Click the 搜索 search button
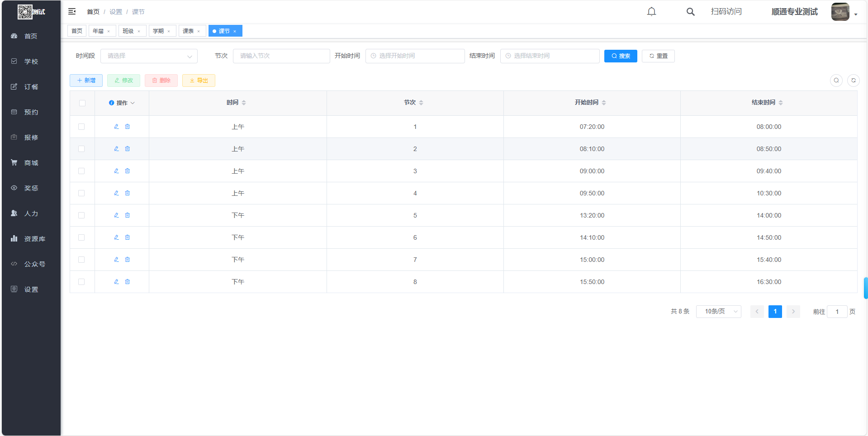Image resolution: width=868 pixels, height=436 pixels. 621,56
